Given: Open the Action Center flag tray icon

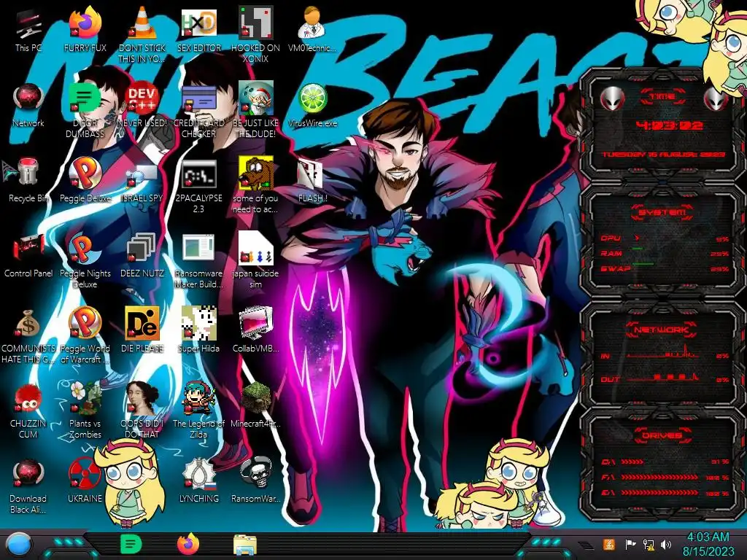Looking at the screenshot, I should coord(630,544).
